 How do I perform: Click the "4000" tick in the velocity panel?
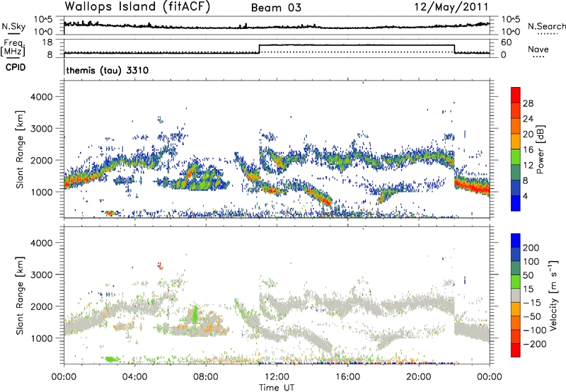(42, 243)
